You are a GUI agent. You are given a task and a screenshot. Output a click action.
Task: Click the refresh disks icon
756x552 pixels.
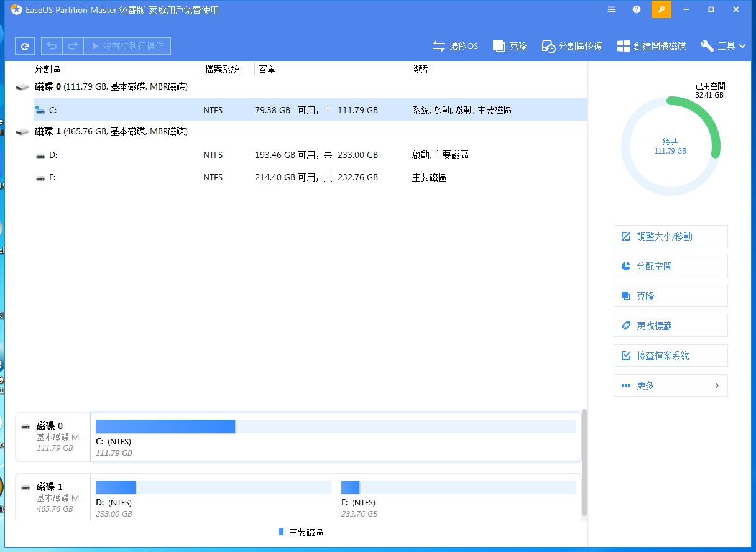tap(24, 45)
